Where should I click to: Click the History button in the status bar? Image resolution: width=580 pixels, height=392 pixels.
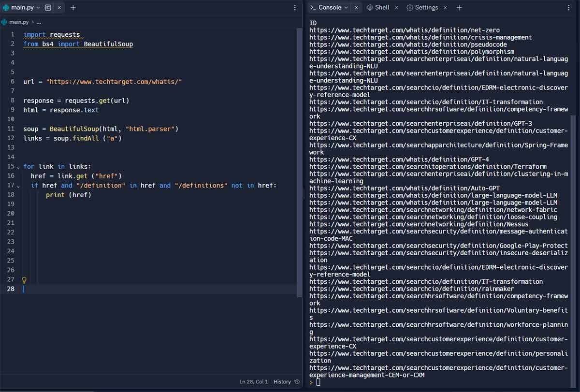tap(282, 381)
